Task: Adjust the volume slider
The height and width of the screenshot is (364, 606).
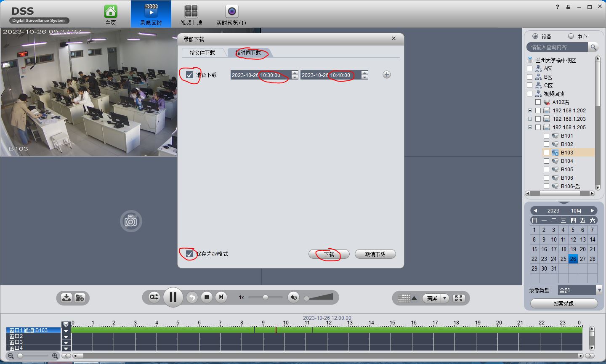Action: point(319,297)
